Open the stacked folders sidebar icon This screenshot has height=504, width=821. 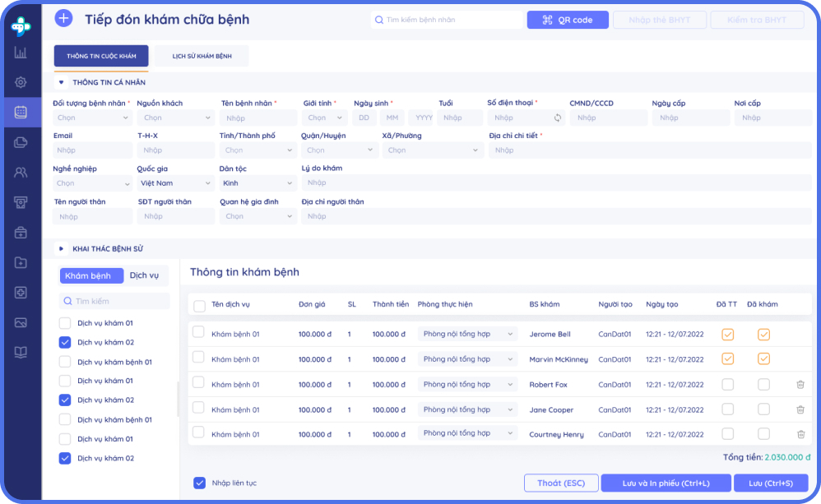click(x=21, y=142)
